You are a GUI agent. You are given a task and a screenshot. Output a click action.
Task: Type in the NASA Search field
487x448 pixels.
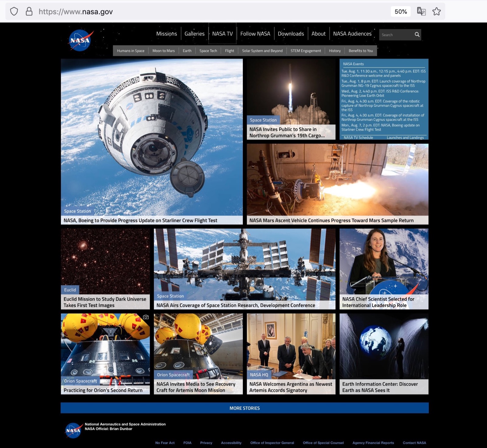(396, 35)
